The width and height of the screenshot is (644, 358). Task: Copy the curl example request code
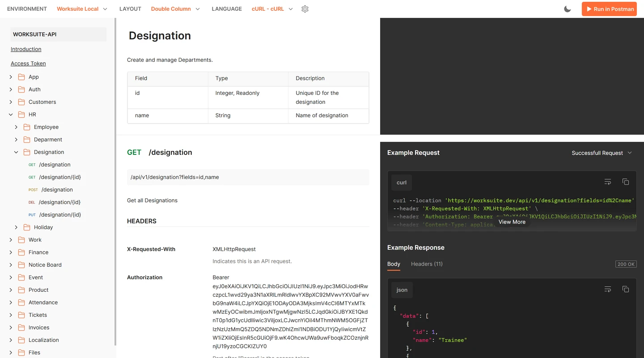[x=626, y=182]
